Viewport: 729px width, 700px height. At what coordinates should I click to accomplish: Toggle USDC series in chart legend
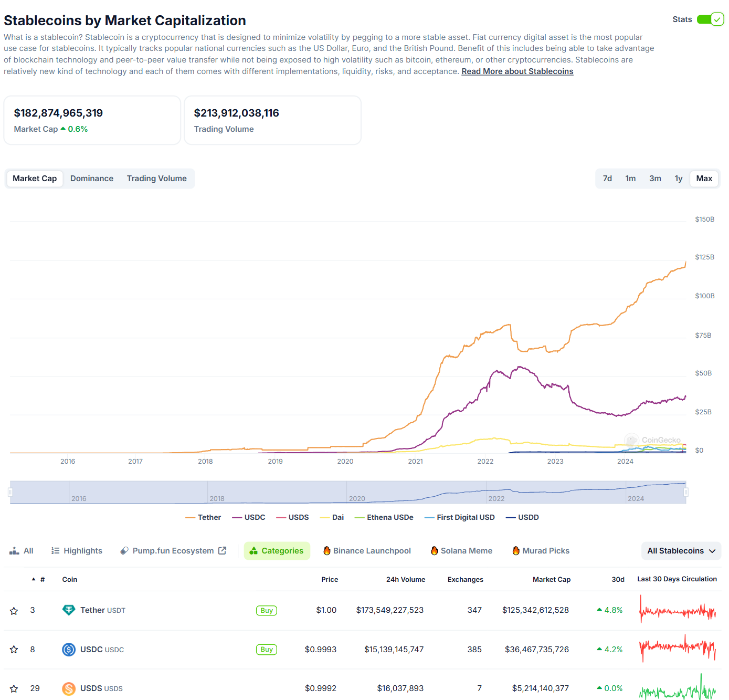[249, 517]
